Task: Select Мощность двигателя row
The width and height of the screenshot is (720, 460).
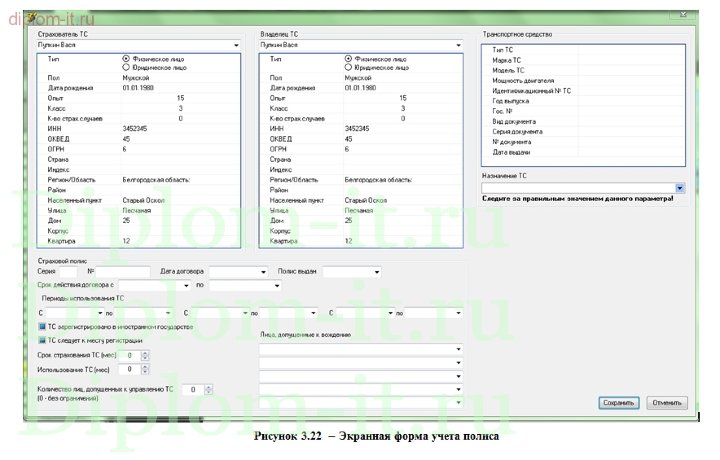Action: [583, 80]
